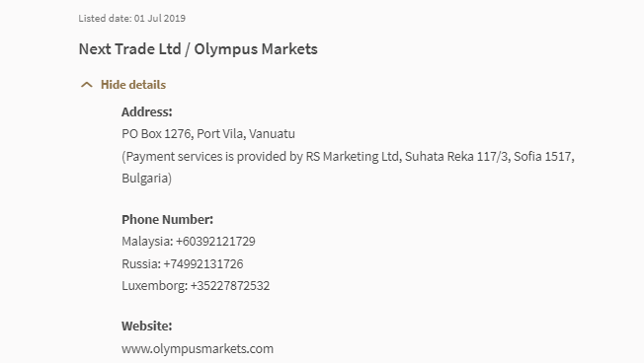Click the RS Marketing Ltd text
The height and width of the screenshot is (363, 644).
coord(353,156)
